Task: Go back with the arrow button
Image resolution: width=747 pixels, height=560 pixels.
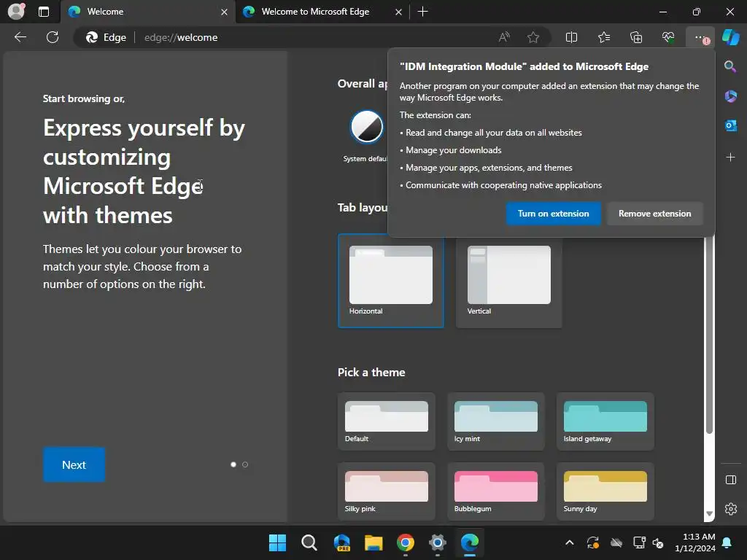Action: [x=20, y=37]
